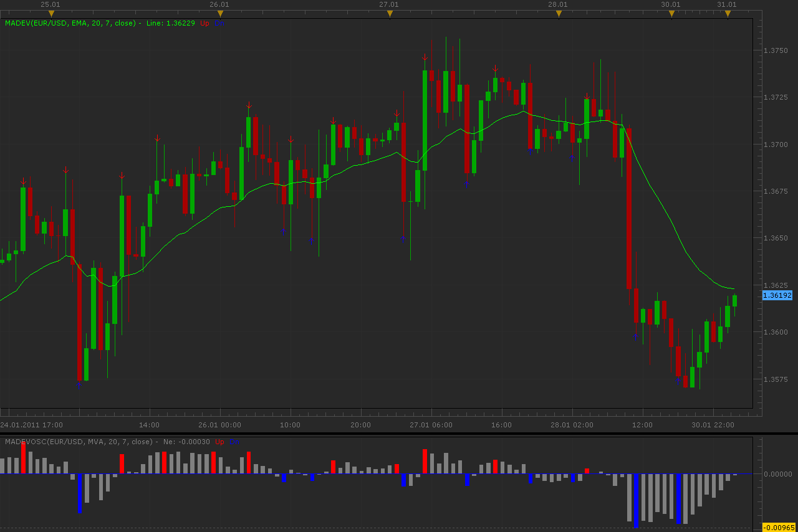
Task: Click the '12:00' time axis label
Action: [642, 425]
